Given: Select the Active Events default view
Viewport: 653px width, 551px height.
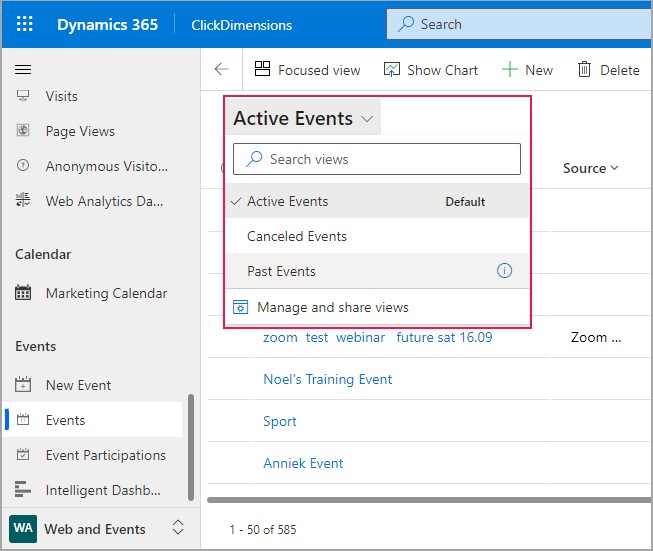Looking at the screenshot, I should [377, 201].
